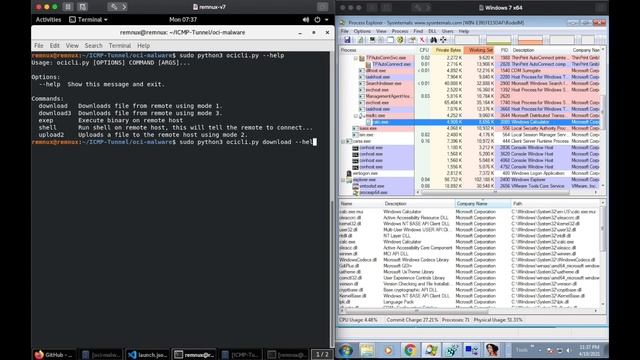Viewport: 640px width, 360px height.
Task: Click the Properties toolbar icon in Process Explorer
Action: (x=412, y=40)
